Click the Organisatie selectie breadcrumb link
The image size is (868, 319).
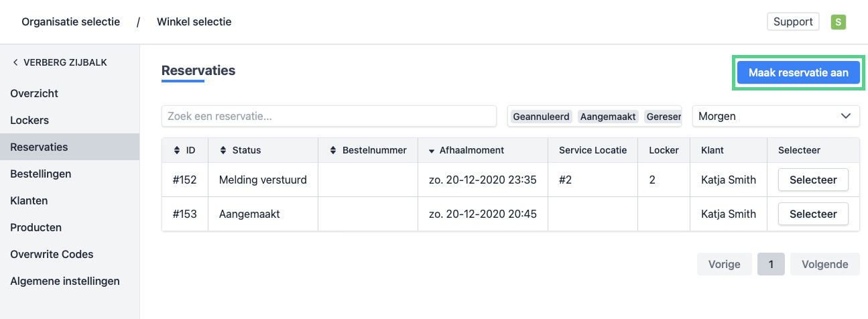click(70, 21)
